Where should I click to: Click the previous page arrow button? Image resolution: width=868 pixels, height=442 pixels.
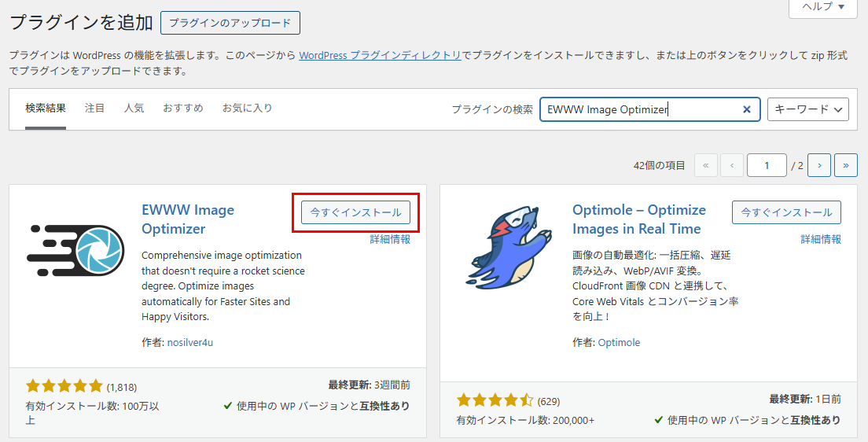click(732, 165)
